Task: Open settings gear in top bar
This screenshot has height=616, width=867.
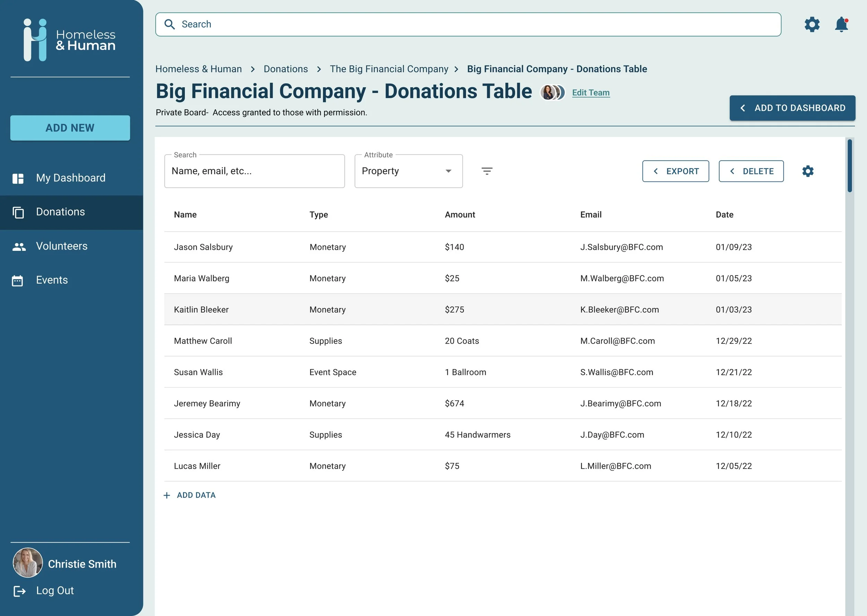Action: tap(812, 25)
